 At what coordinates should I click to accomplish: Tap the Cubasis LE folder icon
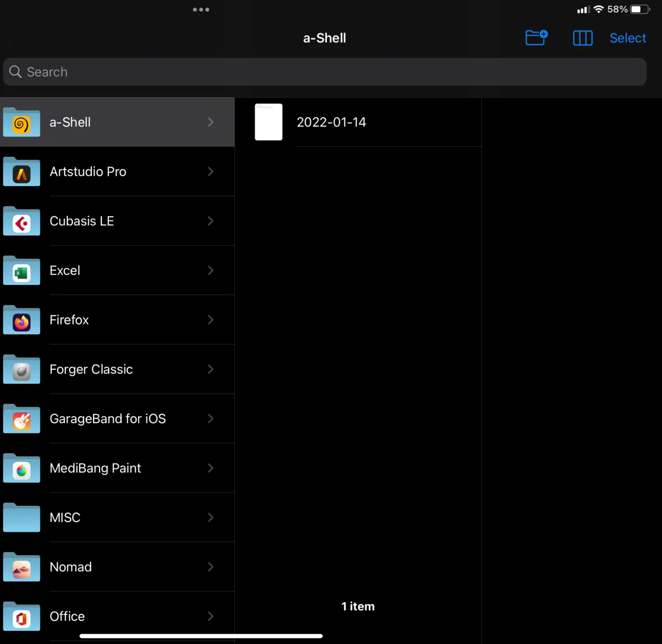(22, 221)
